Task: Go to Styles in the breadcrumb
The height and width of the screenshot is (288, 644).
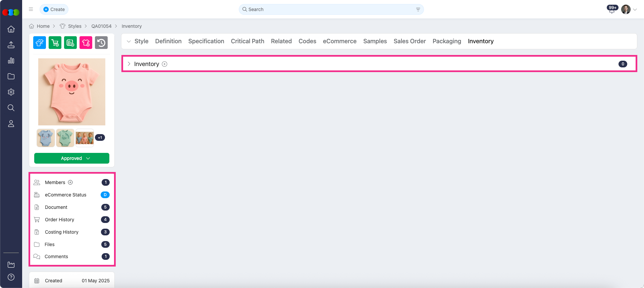Action: pos(74,26)
